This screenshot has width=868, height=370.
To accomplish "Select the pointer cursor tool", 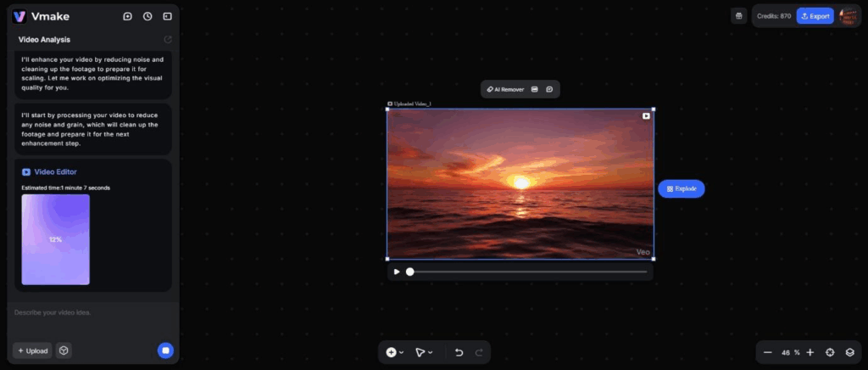I will (x=420, y=352).
